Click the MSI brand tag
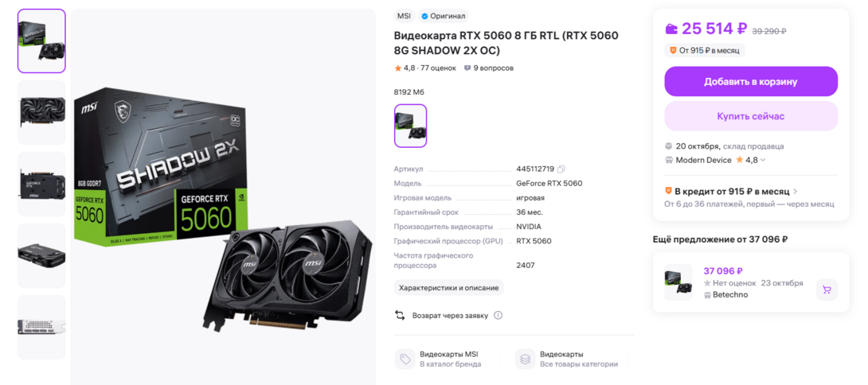This screenshot has height=385, width=868. click(404, 16)
